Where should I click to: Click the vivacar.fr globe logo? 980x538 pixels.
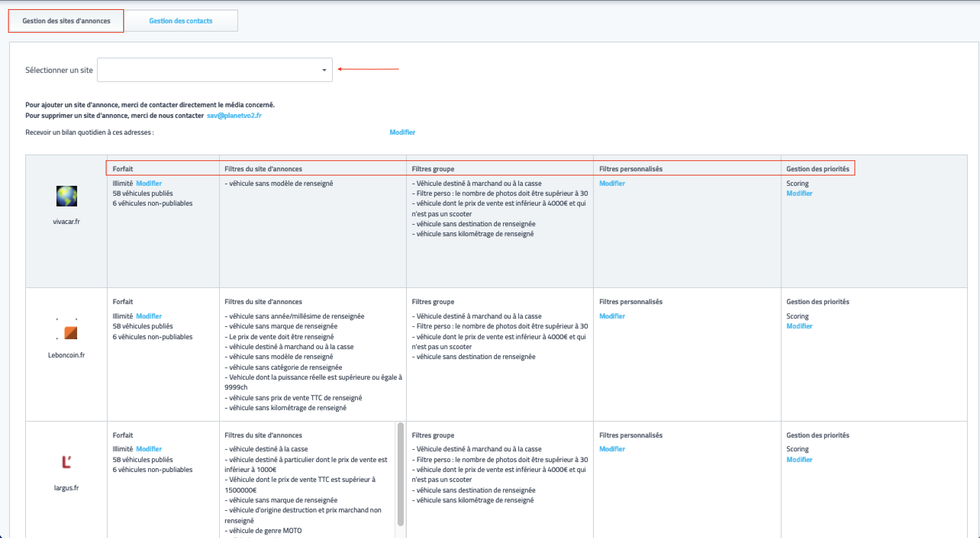67,196
